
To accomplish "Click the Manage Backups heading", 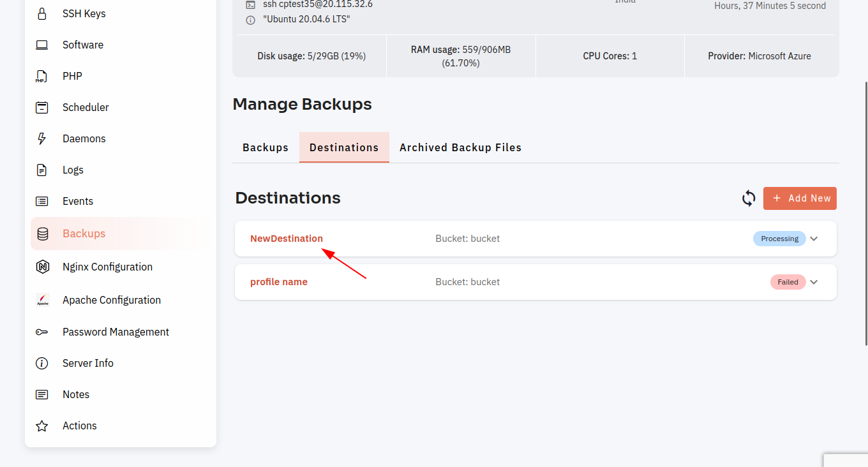I will (x=302, y=104).
